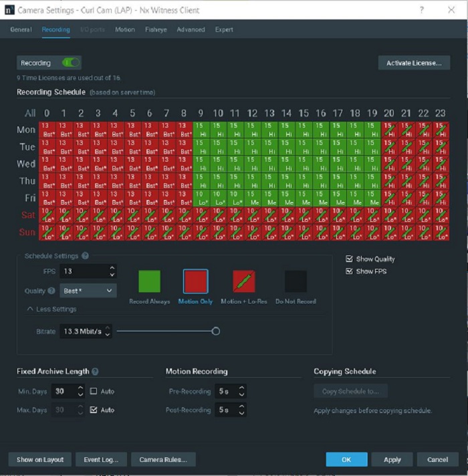Screen dimensions: 468x476
Task: Select the Thu row header
Action: coord(27,181)
